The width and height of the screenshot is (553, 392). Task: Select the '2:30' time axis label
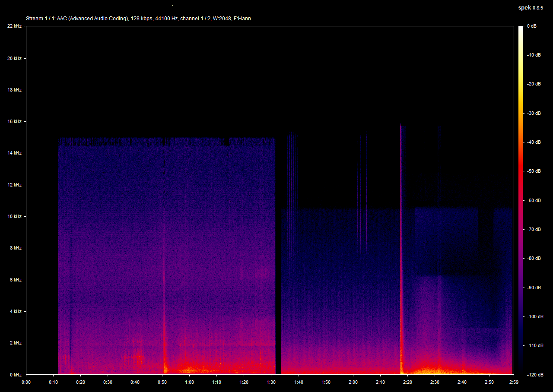point(434,382)
